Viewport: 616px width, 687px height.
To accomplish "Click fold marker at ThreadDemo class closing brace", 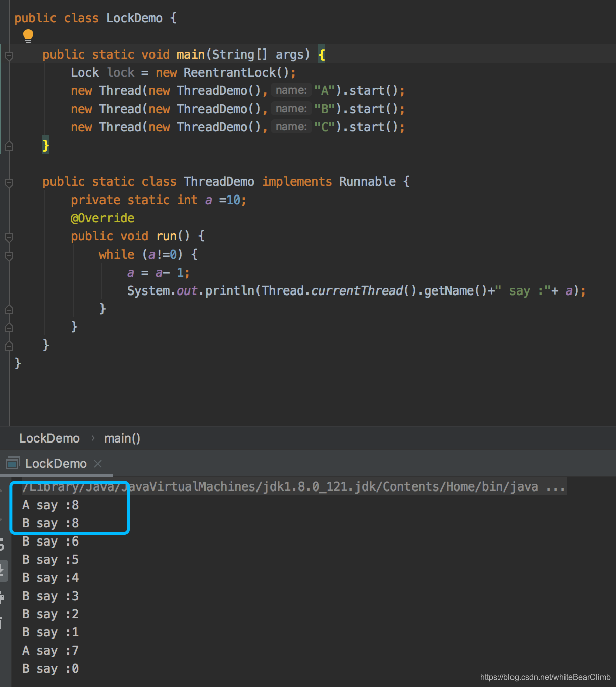I will coord(9,346).
